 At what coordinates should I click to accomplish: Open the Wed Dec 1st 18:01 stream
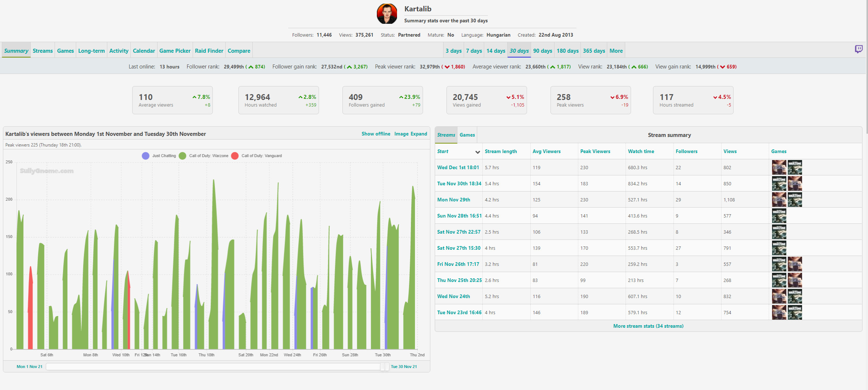coord(458,168)
